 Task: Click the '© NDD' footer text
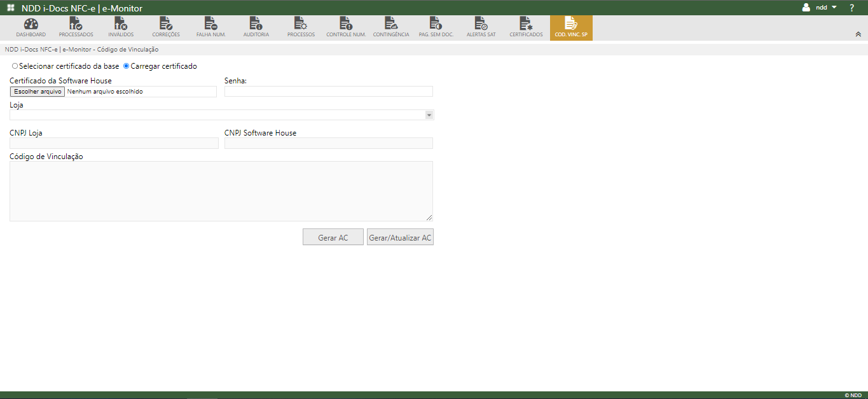pos(853,395)
